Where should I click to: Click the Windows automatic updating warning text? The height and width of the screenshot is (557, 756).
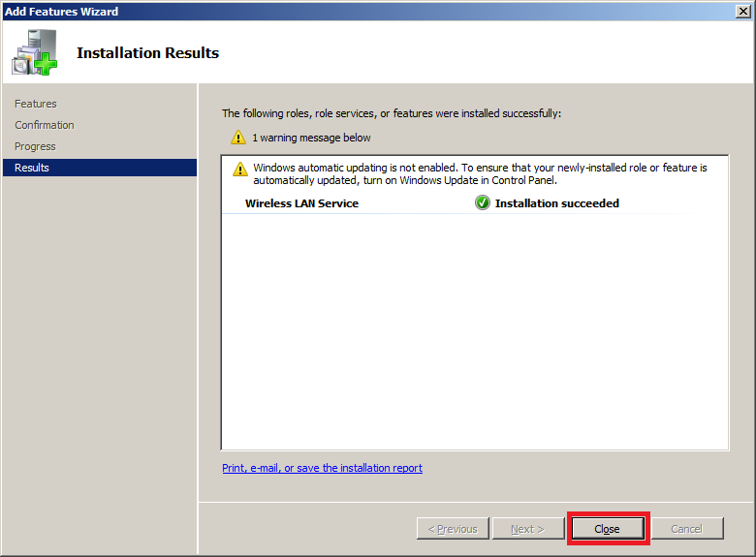[480, 174]
